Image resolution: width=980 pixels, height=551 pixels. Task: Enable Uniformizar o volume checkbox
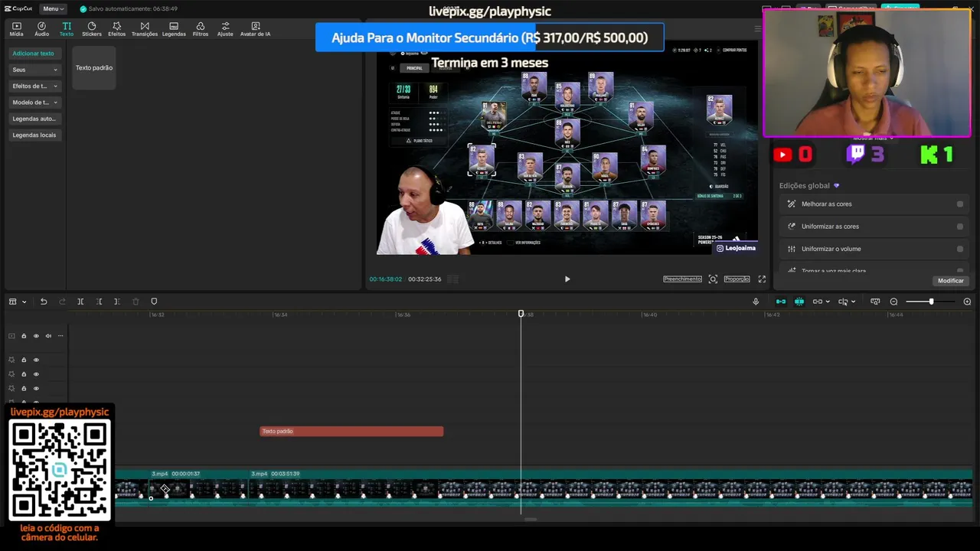960,249
